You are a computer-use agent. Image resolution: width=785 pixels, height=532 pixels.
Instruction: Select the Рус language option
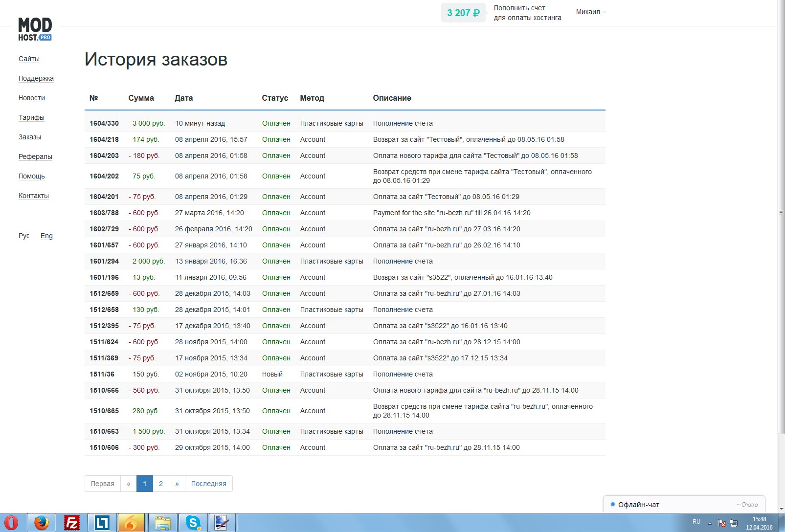(24, 236)
